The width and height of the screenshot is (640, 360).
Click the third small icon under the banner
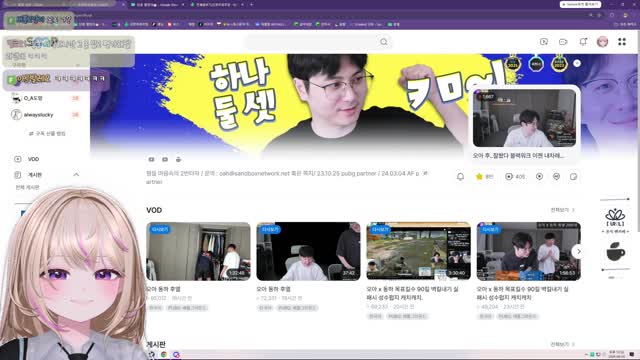[x=178, y=159]
